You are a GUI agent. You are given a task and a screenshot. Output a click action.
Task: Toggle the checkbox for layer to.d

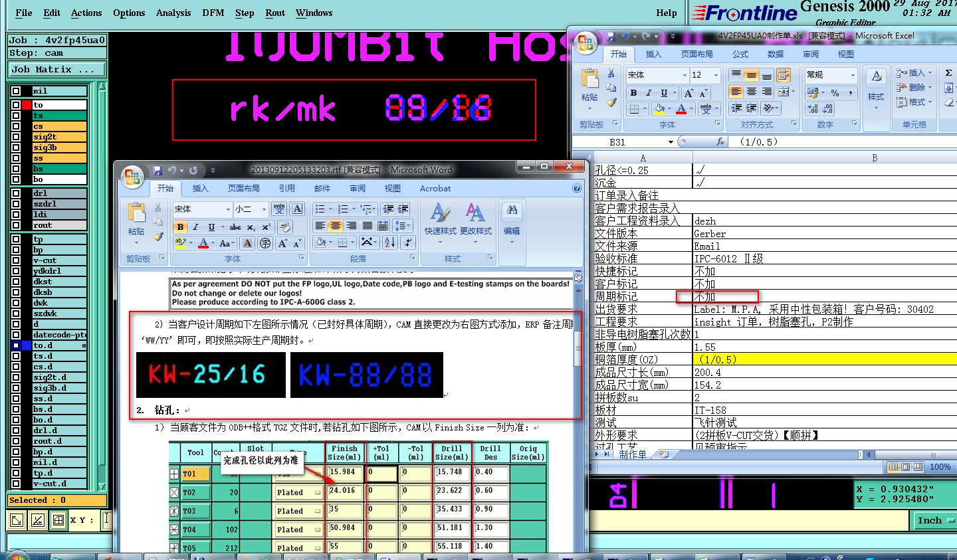[x=16, y=345]
